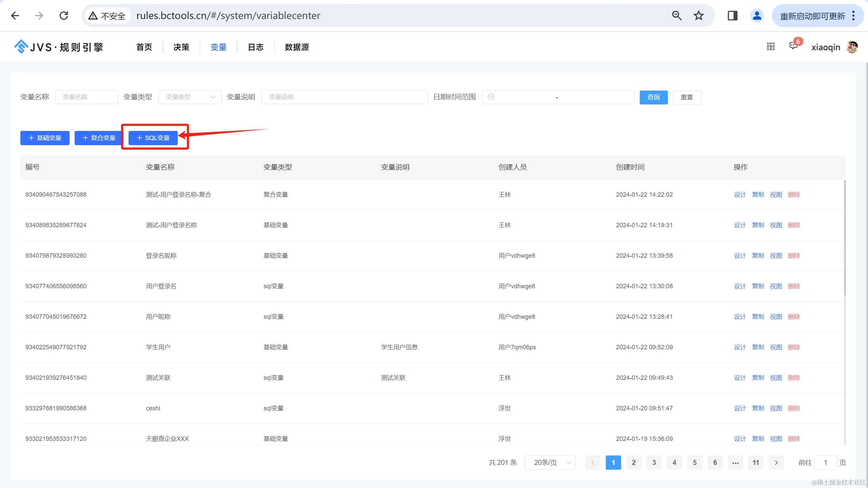Screen dimensions: 868x488
Task: Open the 20条/页 page size dropdown
Action: tap(549, 463)
